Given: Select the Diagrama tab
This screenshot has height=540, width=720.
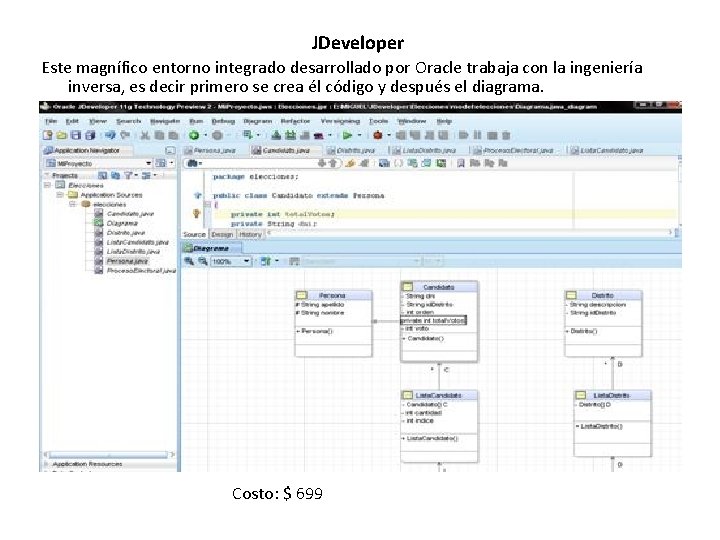Looking at the screenshot, I should click(211, 248).
